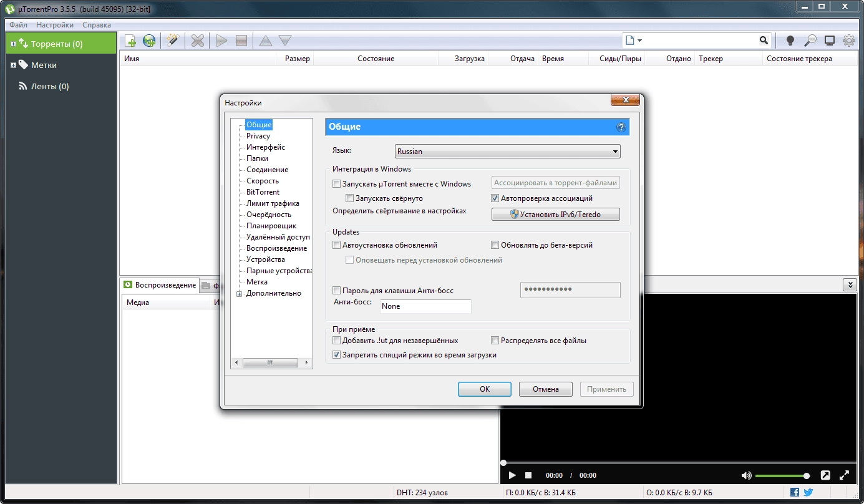Select Privacy in settings tree
This screenshot has width=864, height=504.
[258, 136]
